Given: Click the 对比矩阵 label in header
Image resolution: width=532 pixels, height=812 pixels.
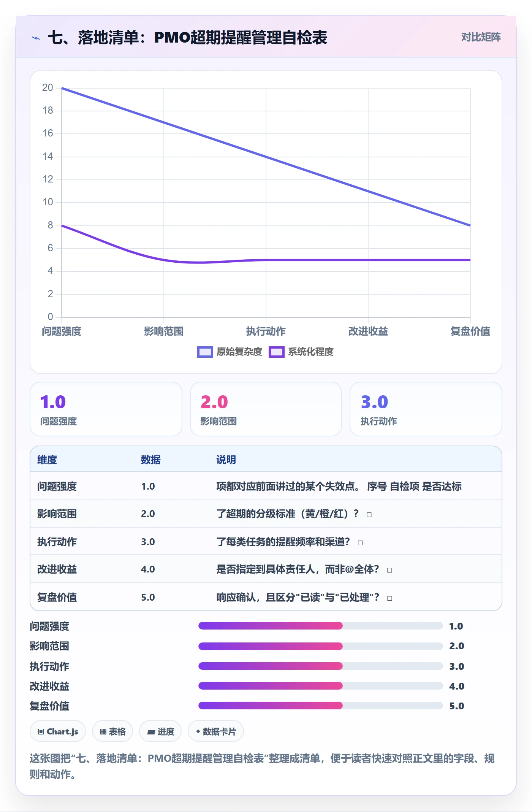Looking at the screenshot, I should tap(481, 37).
